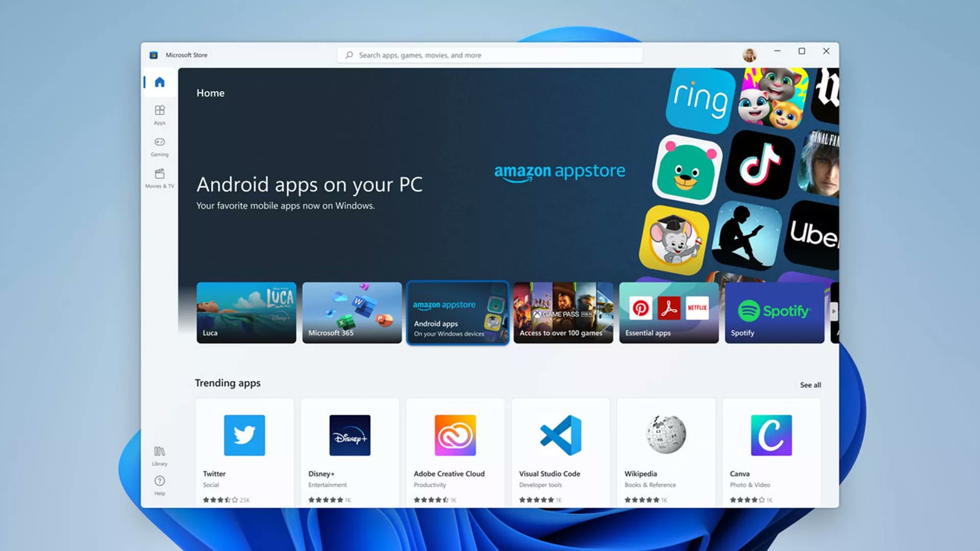Screen dimensions: 980x551
Task: Open the Canva app title link
Action: tap(740, 474)
